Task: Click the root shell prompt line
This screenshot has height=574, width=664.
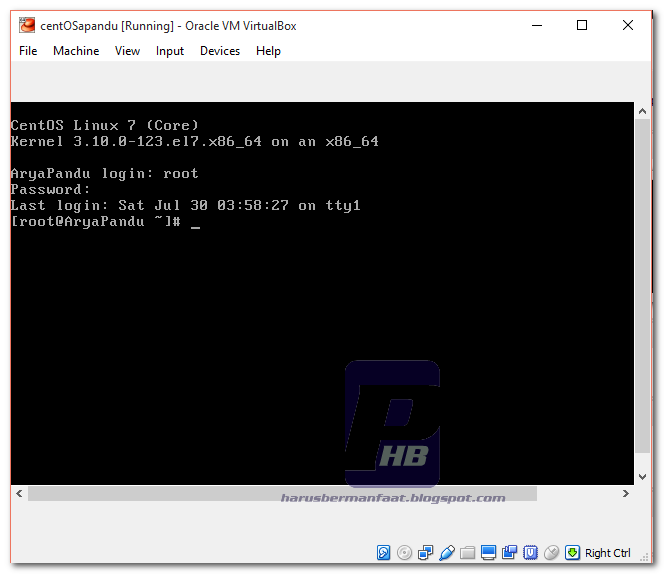Action: [105, 222]
